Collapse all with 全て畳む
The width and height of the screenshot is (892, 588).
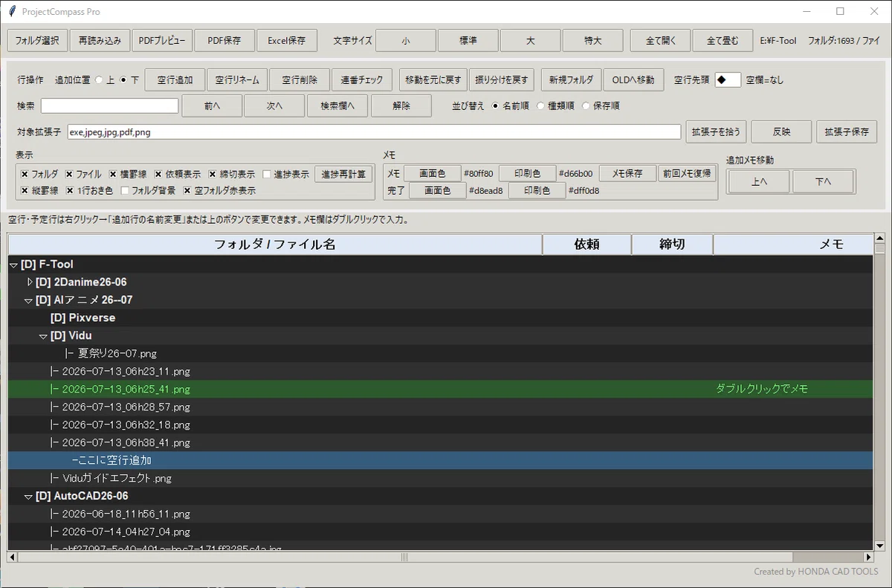point(723,41)
